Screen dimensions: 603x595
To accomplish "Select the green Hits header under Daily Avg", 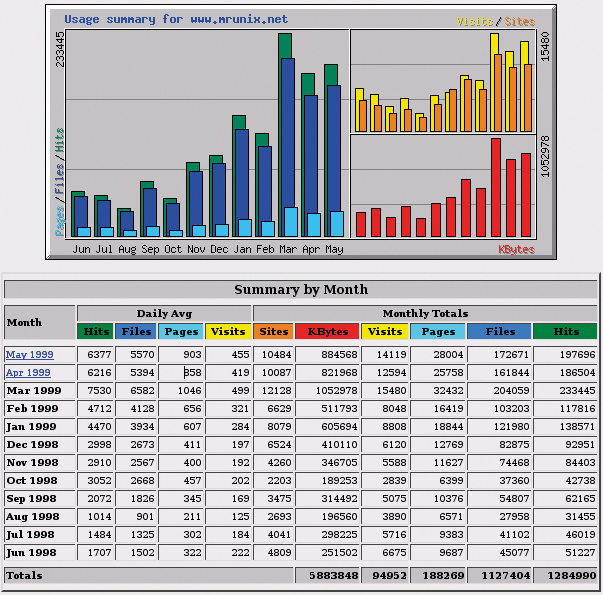I will coord(96,331).
